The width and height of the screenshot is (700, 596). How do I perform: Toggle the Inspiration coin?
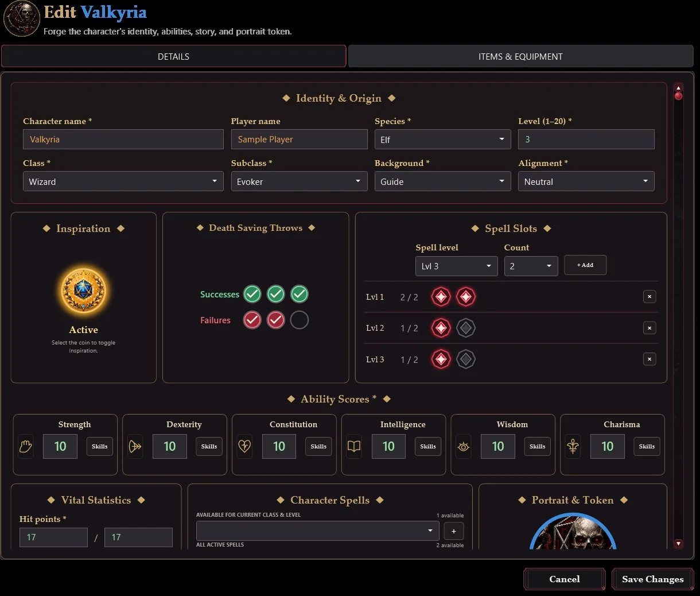click(84, 291)
